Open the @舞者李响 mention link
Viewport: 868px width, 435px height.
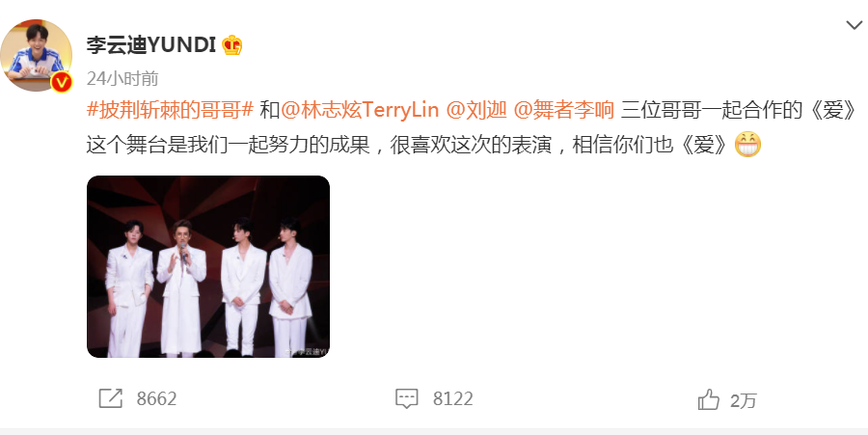[x=564, y=110]
